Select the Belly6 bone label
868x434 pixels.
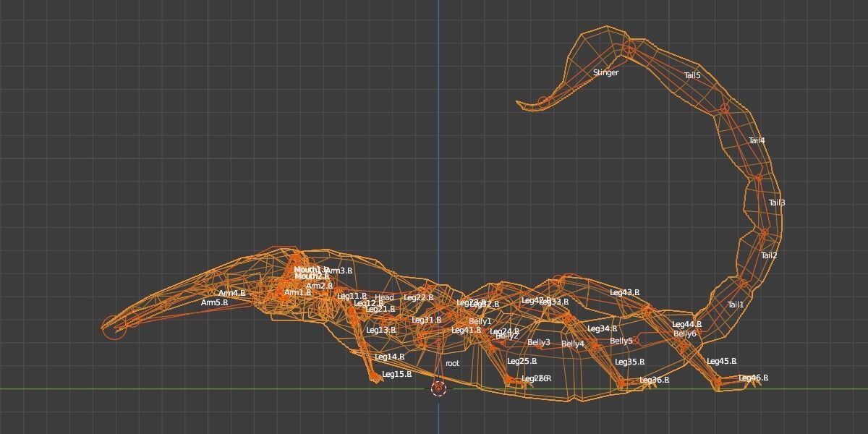click(x=685, y=333)
